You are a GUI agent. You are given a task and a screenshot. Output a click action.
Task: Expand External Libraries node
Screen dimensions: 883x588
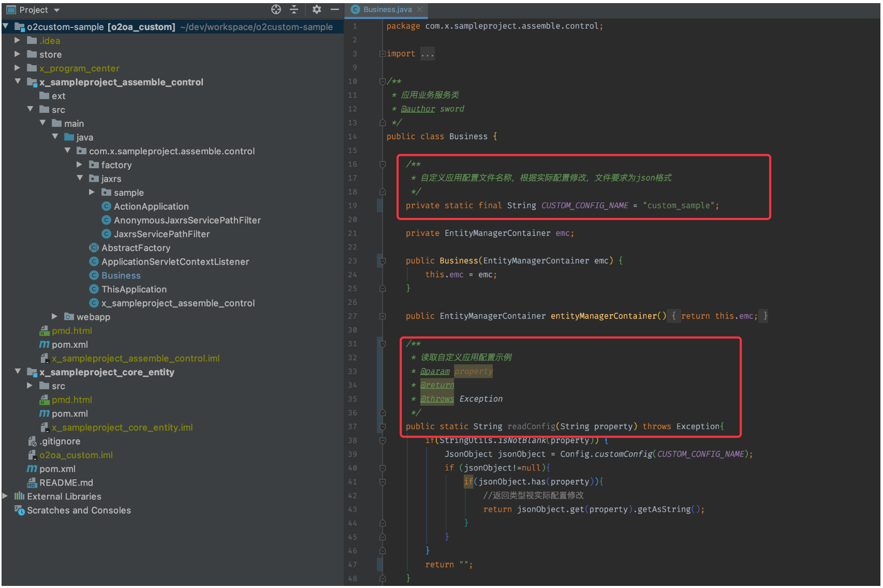pyautogui.click(x=5, y=496)
